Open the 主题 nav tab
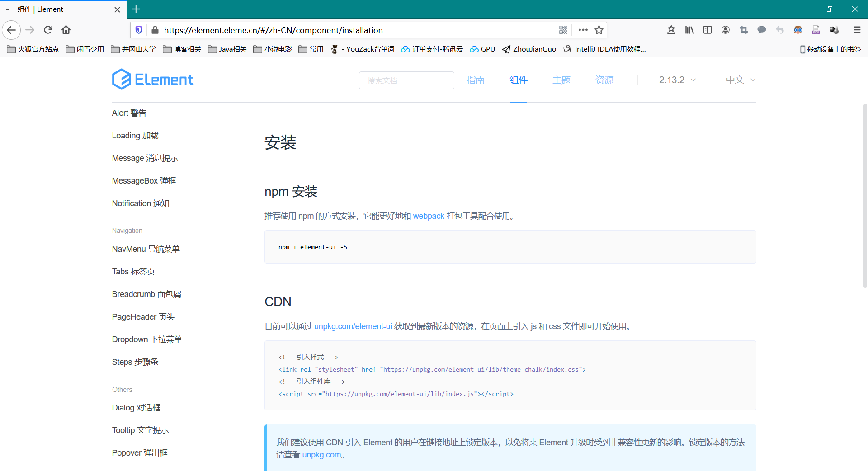868x471 pixels. click(x=561, y=80)
